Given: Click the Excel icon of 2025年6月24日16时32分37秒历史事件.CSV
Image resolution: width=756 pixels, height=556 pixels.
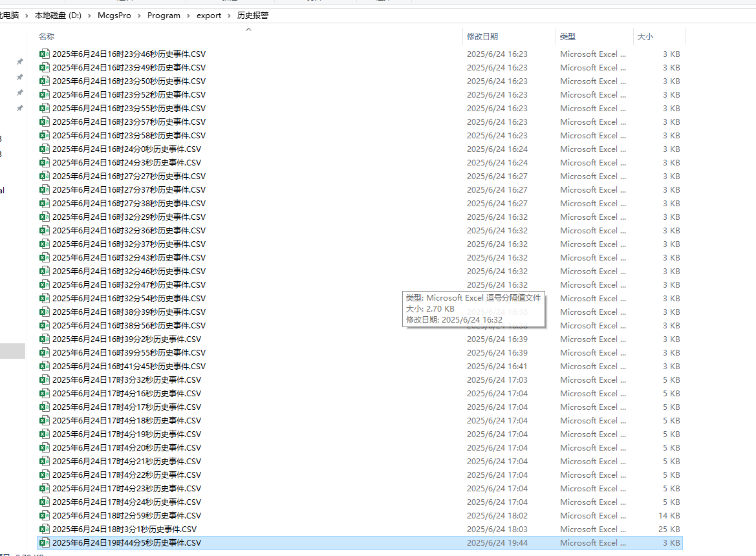Looking at the screenshot, I should 45,244.
